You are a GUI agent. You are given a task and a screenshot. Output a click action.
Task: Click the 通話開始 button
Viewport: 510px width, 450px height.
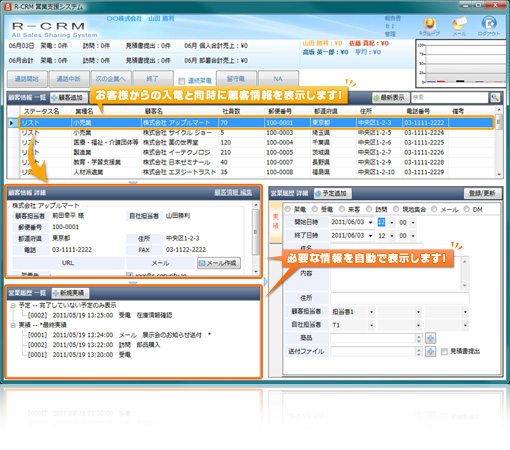click(x=27, y=79)
